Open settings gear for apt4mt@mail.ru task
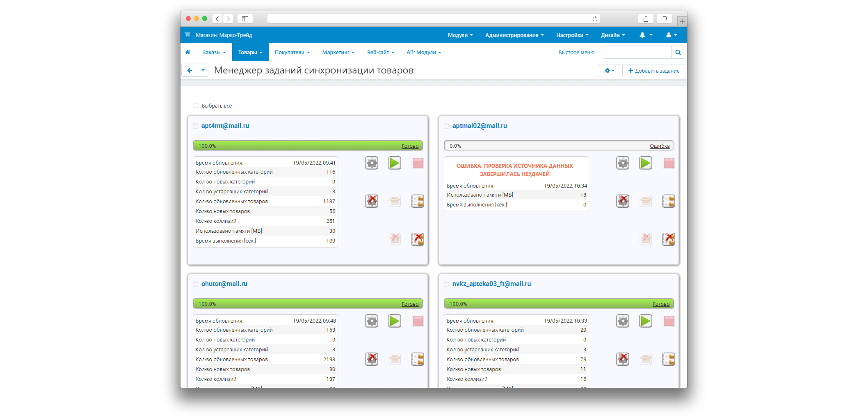Image resolution: width=868 pixels, height=417 pixels. (x=372, y=163)
